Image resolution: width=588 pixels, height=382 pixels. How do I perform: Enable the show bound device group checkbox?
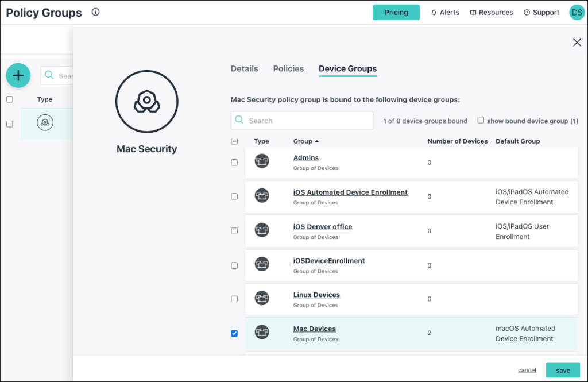point(481,121)
